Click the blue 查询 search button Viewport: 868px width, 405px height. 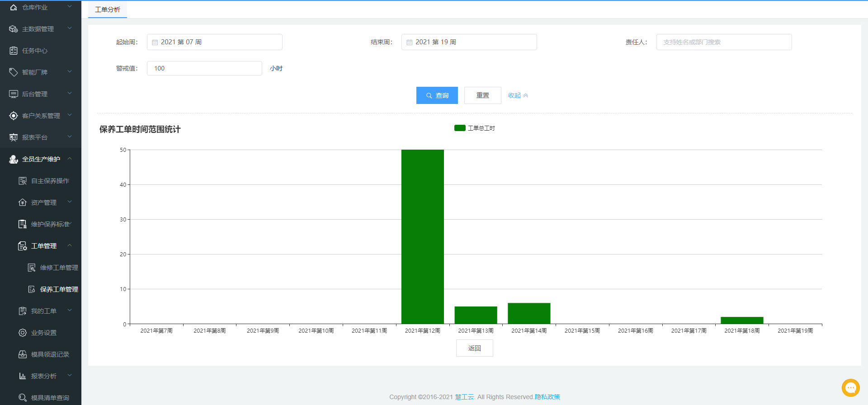pos(437,95)
